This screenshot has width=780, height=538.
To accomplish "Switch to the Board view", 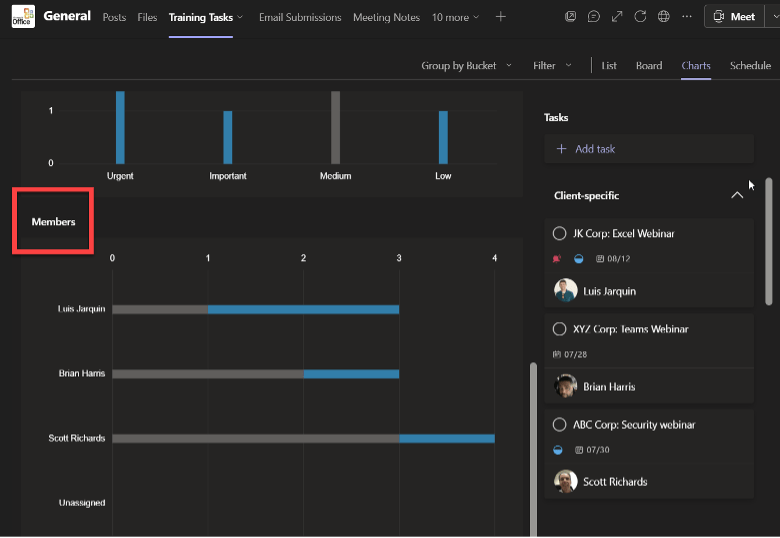I will tap(649, 66).
